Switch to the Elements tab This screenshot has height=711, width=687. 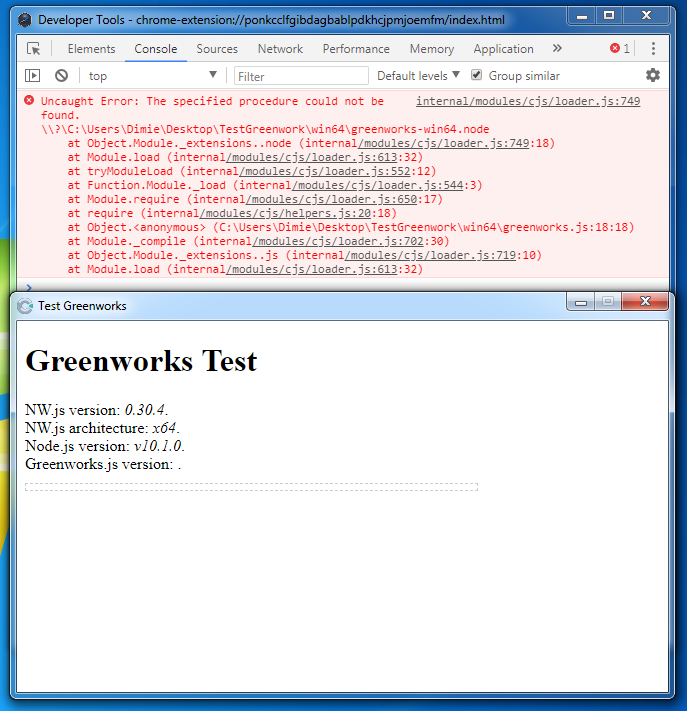click(x=91, y=49)
